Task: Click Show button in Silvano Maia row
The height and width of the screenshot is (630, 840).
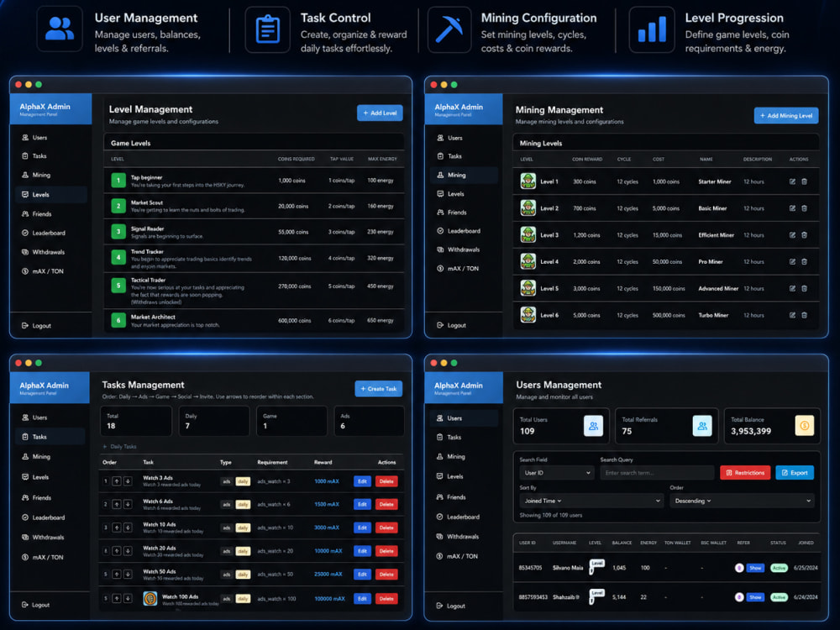Action: (x=755, y=568)
